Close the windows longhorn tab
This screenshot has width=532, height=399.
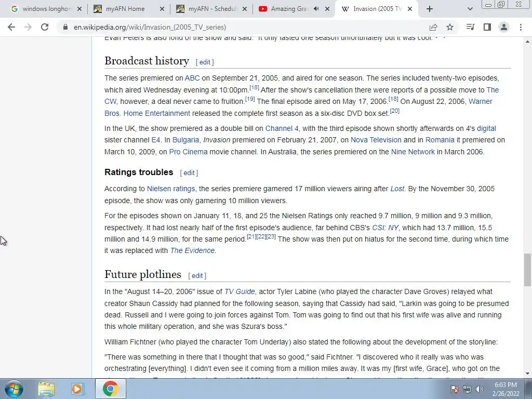point(79,9)
